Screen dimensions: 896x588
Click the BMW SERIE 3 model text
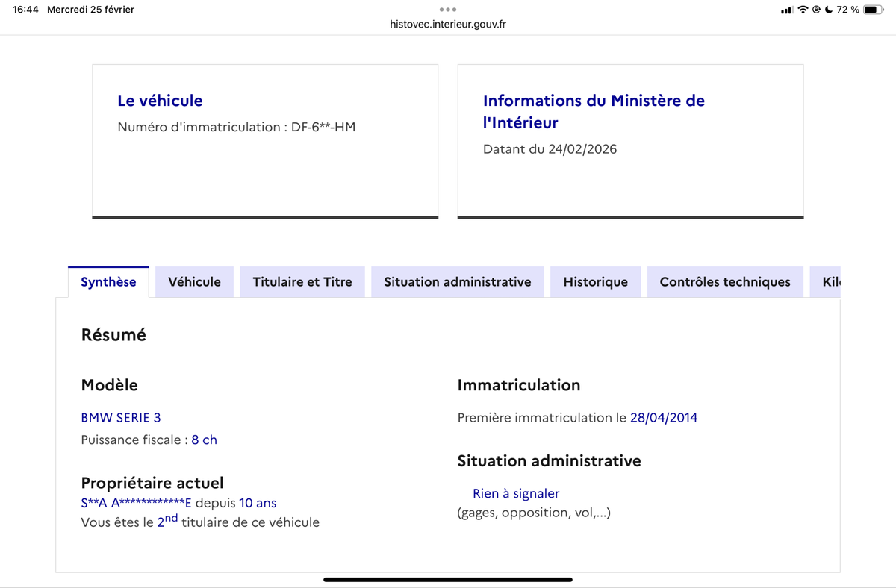[x=121, y=418]
